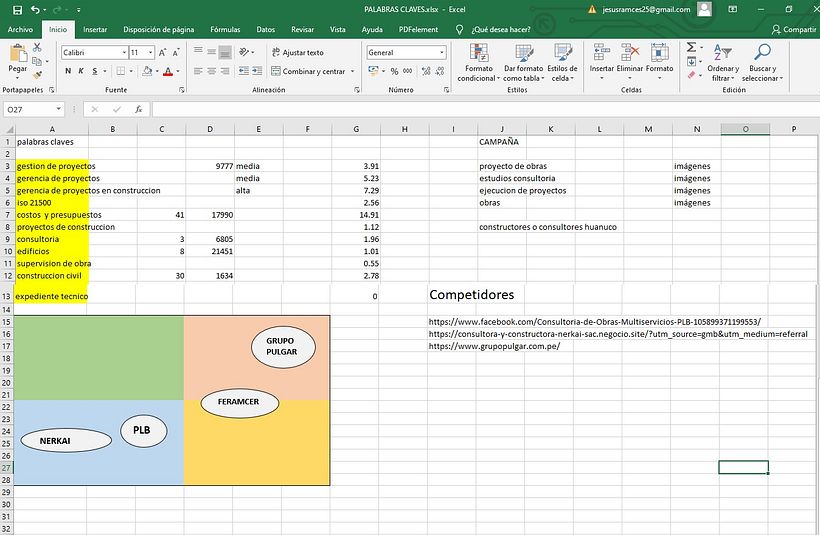The height and width of the screenshot is (535, 820).
Task: Open the nerkai-sac negocio.site link
Action: pos(618,334)
